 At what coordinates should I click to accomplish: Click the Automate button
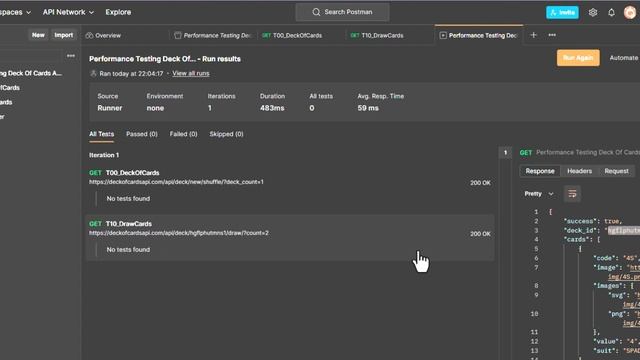(624, 58)
